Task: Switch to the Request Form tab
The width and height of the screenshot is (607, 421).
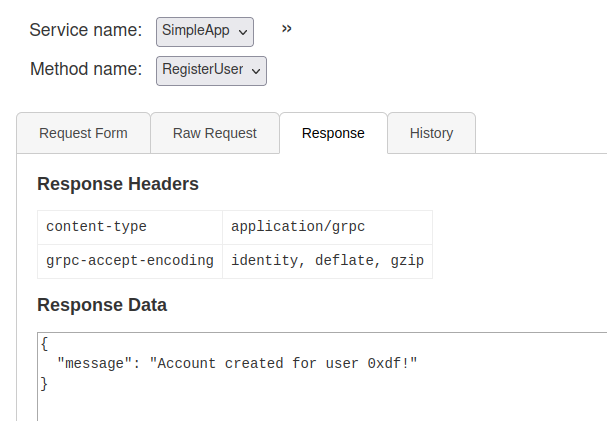Action: (83, 133)
